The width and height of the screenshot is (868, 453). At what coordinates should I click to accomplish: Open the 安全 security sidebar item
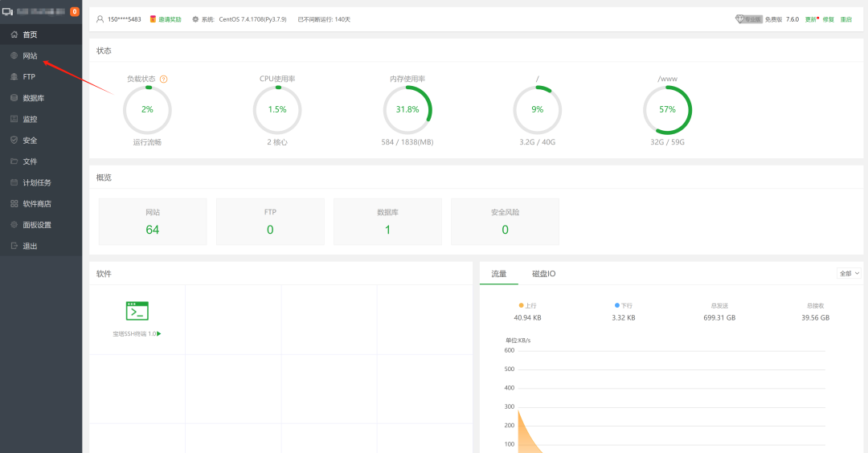(41, 140)
